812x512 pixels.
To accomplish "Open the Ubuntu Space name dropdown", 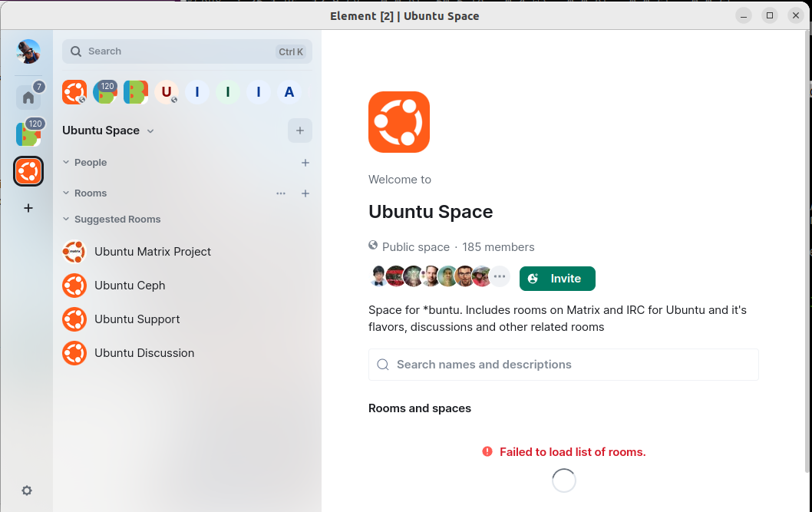I will click(x=150, y=131).
